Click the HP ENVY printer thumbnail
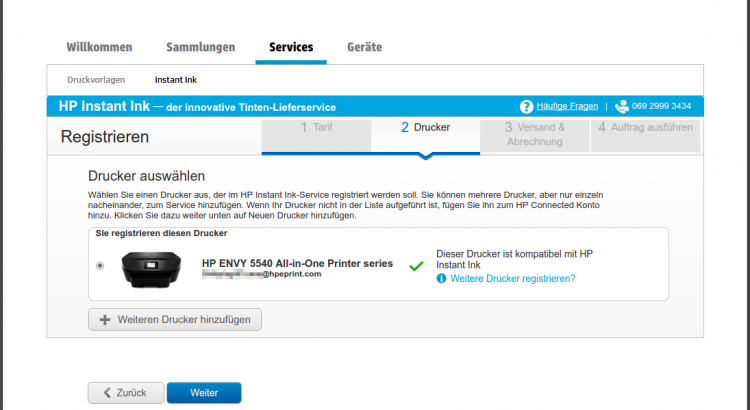This screenshot has width=750, height=410. click(151, 269)
